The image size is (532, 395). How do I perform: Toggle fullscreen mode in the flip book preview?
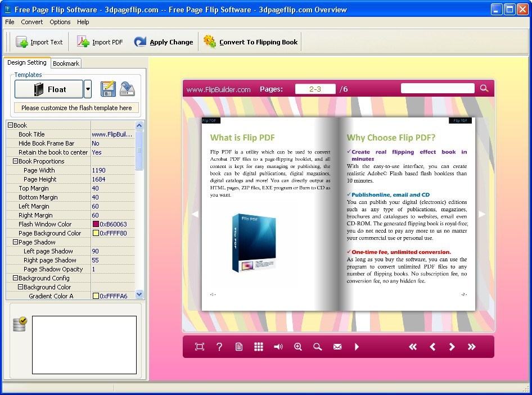[199, 347]
